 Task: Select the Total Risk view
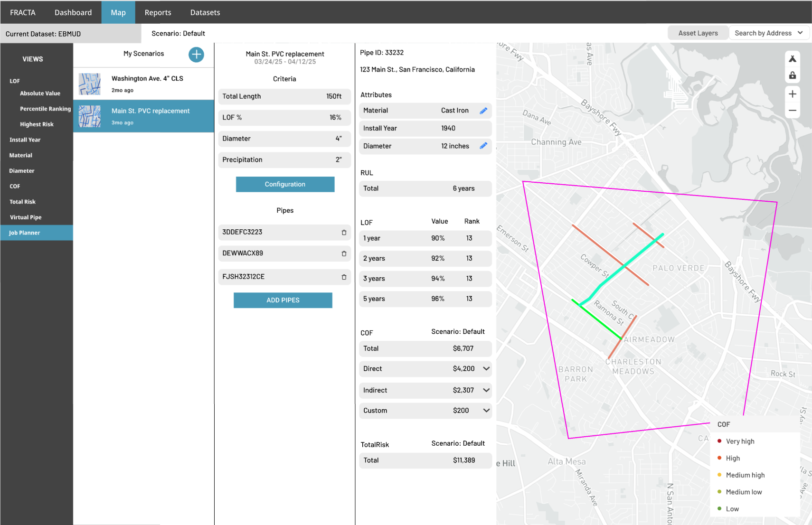coord(23,202)
